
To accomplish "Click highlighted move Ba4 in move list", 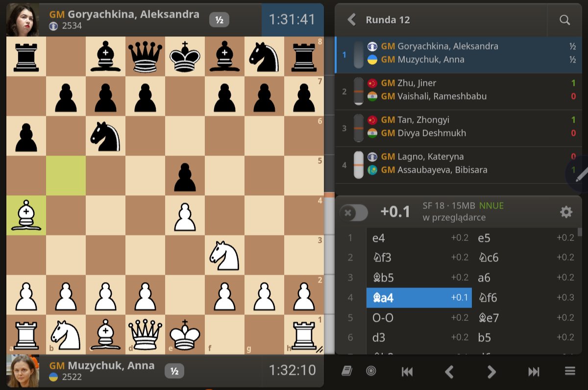I will (x=419, y=298).
